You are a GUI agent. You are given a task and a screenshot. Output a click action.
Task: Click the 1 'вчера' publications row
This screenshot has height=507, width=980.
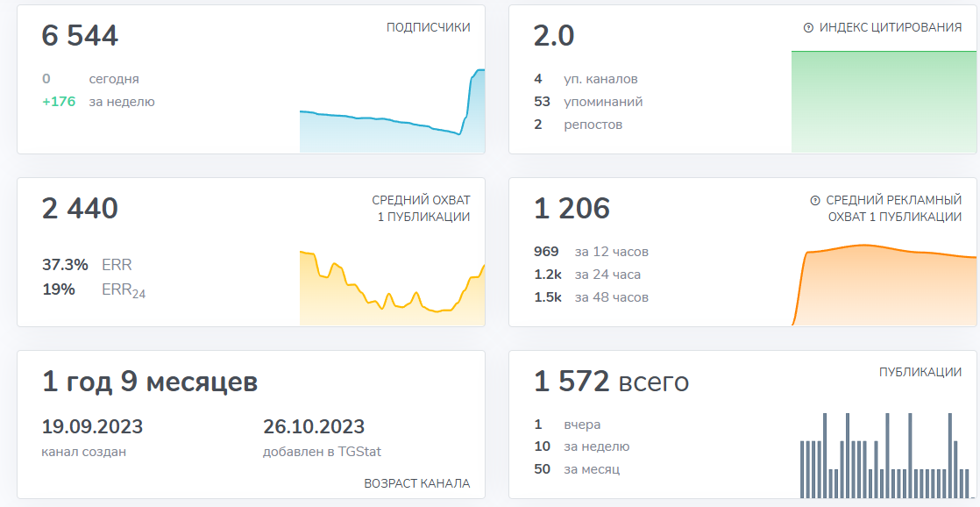(567, 425)
